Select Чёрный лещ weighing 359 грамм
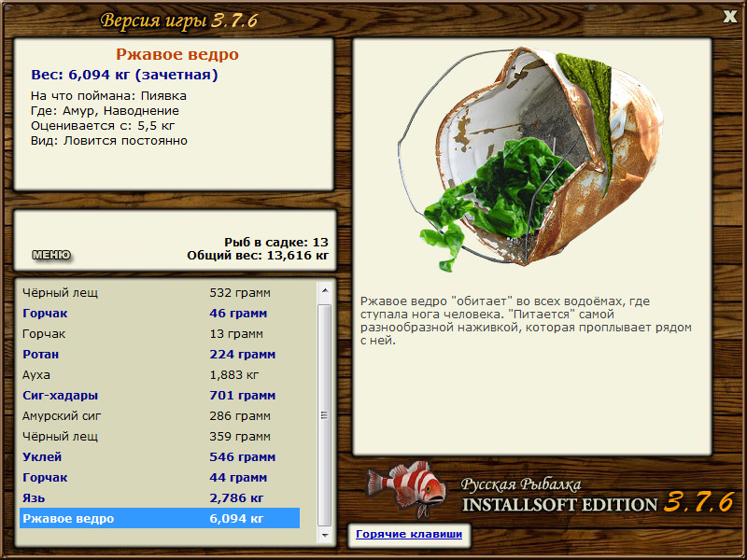Viewport: 747px width, 560px height. point(160,436)
